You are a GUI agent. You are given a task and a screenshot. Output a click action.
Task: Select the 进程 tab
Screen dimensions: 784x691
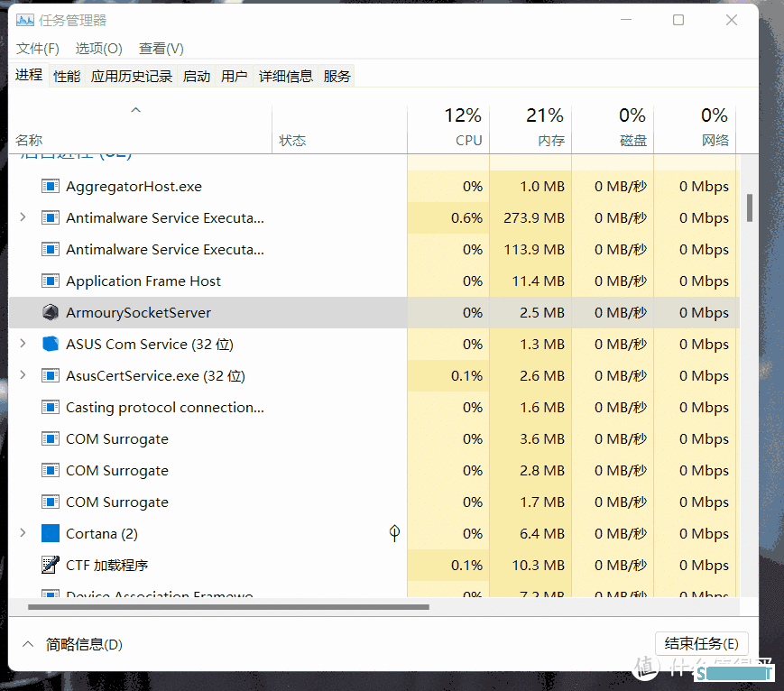pyautogui.click(x=29, y=75)
